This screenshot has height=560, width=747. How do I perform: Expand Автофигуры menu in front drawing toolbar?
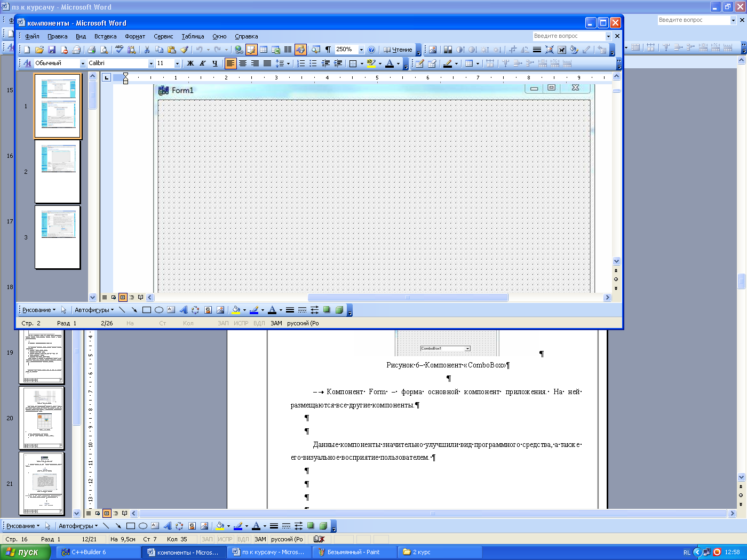click(x=94, y=310)
